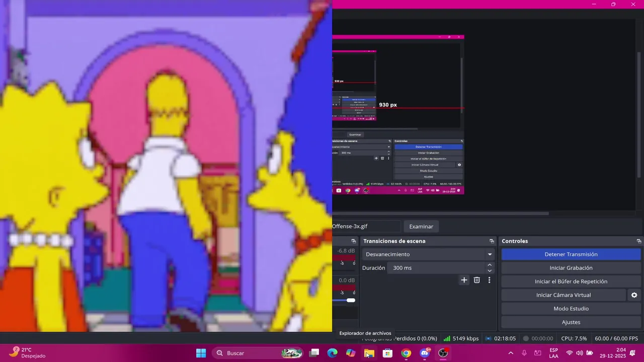Image resolution: width=644 pixels, height=362 pixels.
Task: Open the transition properties three-dot menu
Action: pos(489,280)
